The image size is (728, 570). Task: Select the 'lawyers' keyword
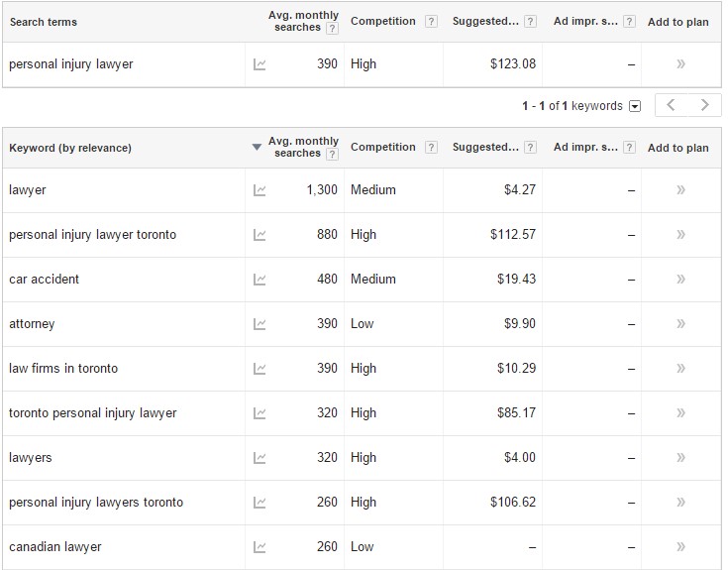pos(30,458)
